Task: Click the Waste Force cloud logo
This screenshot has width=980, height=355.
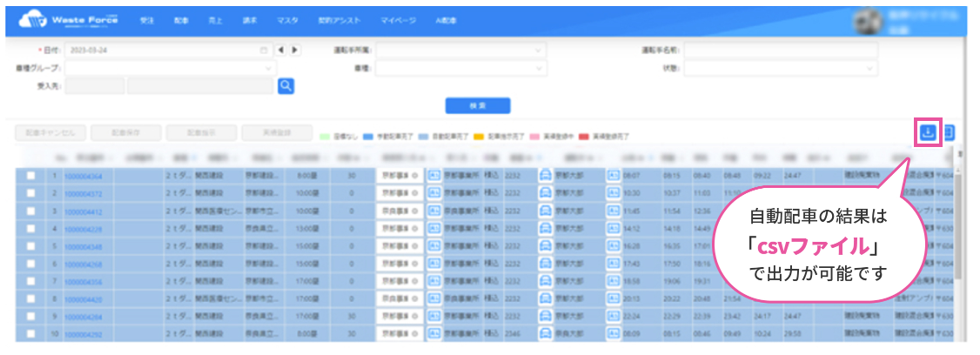Action: [32, 21]
